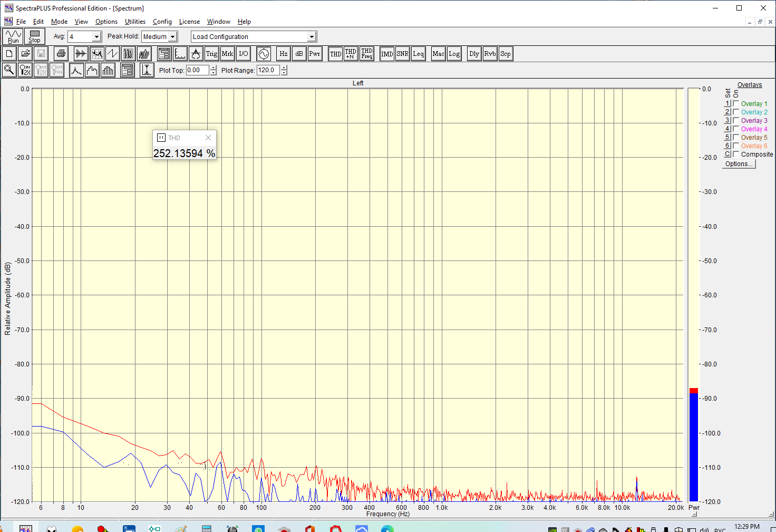Select the line plot style icon

tap(76, 70)
